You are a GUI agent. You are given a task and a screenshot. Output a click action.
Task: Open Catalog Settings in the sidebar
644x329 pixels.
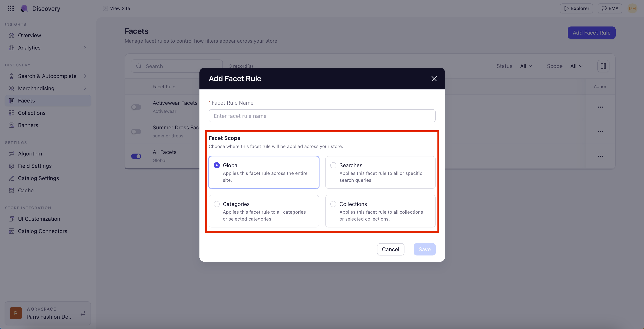pos(48,178)
